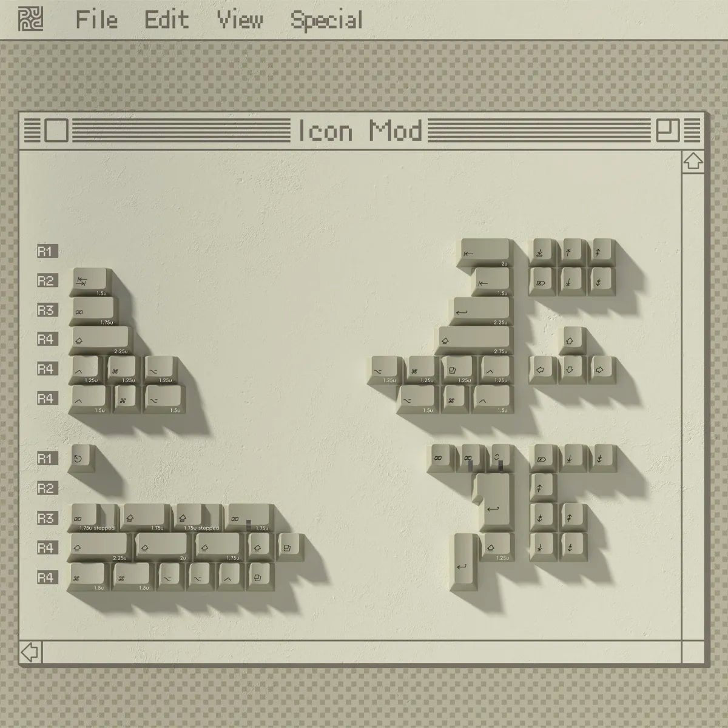Click the close box of Icon Mod window

pyautogui.click(x=56, y=130)
